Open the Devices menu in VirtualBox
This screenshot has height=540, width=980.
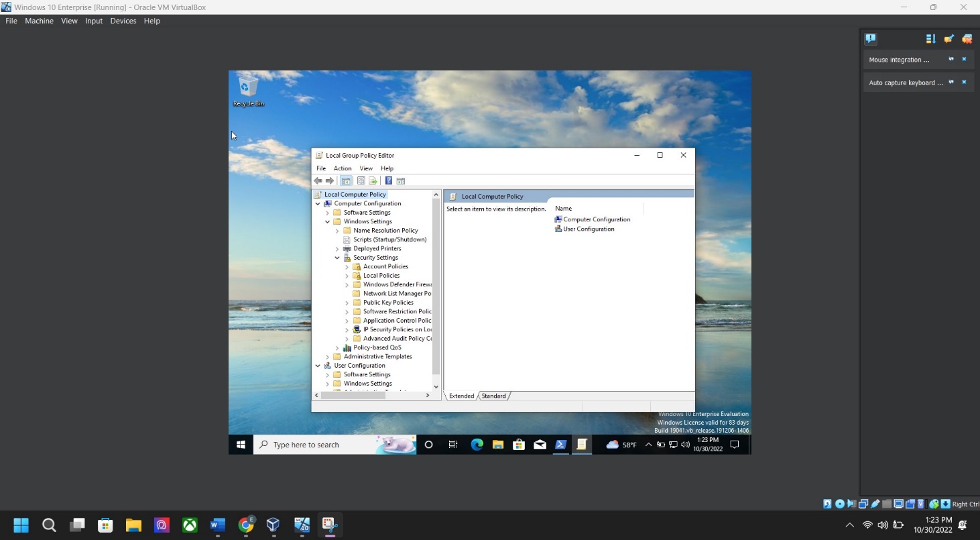click(x=123, y=21)
